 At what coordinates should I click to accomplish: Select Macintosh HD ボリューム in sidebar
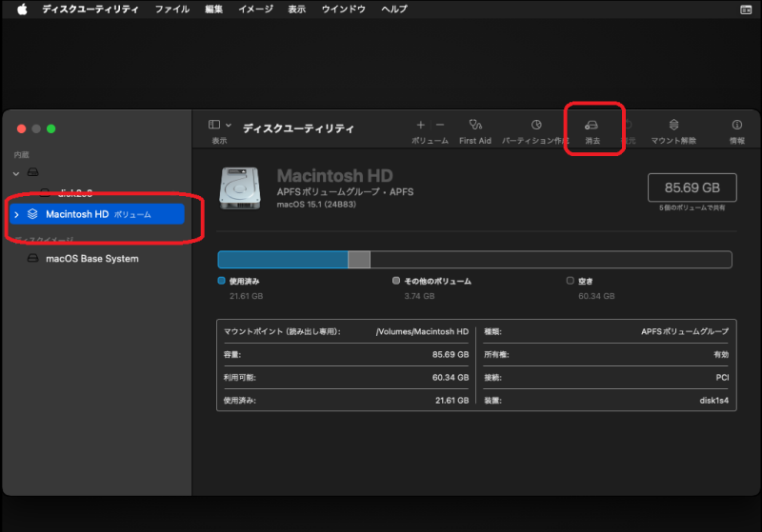pyautogui.click(x=98, y=214)
